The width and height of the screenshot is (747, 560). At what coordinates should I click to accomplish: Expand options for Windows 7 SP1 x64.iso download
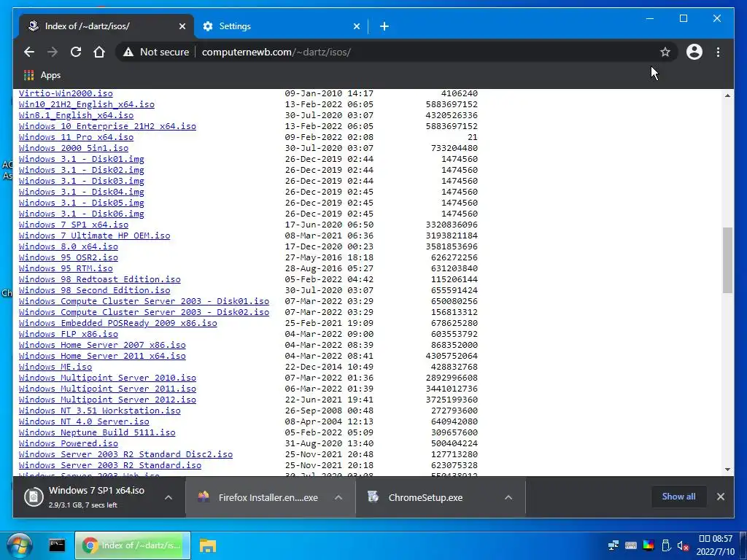tap(169, 497)
